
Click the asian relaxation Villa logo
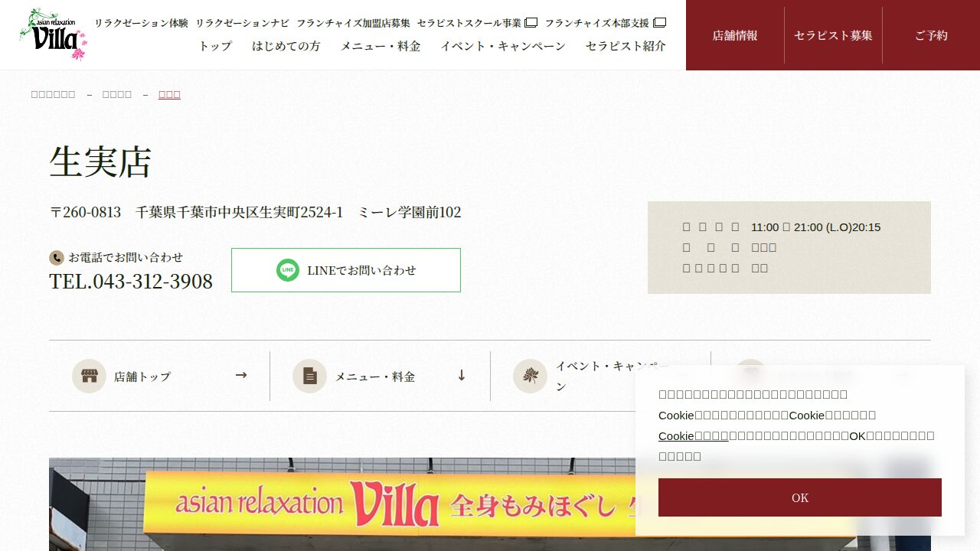tap(53, 34)
